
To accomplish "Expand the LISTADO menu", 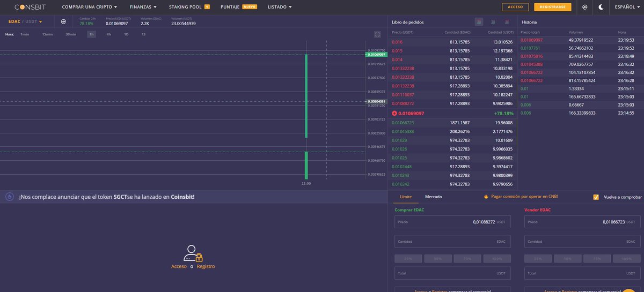I will pyautogui.click(x=280, y=7).
